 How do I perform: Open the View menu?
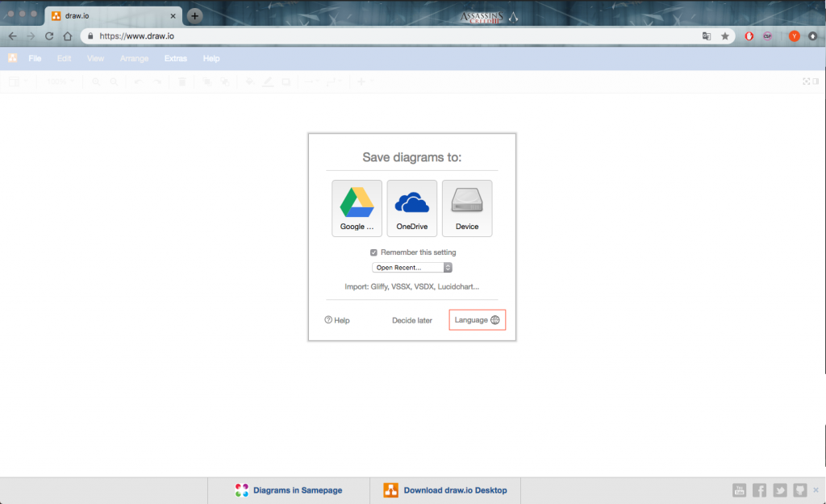[x=95, y=58]
